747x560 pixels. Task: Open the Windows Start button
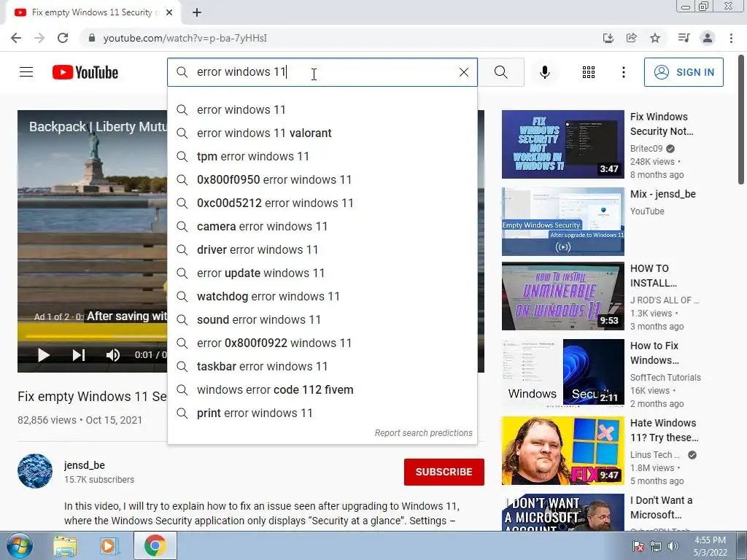19,545
